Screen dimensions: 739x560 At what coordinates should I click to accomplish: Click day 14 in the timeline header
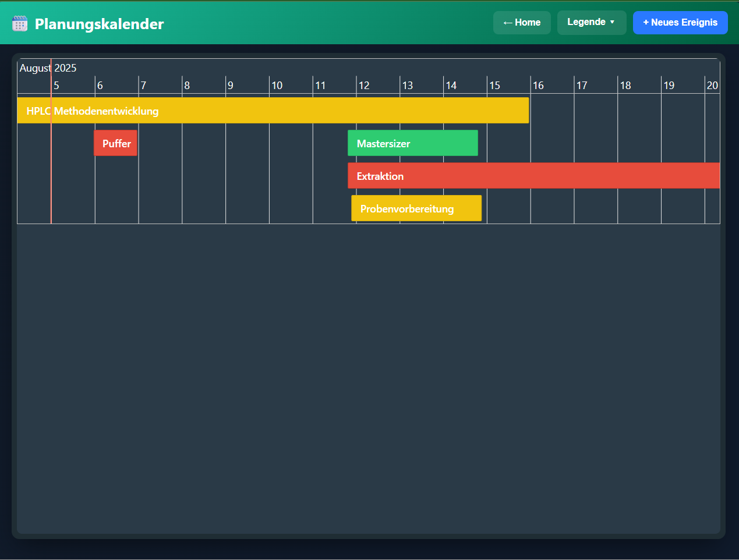tap(451, 86)
